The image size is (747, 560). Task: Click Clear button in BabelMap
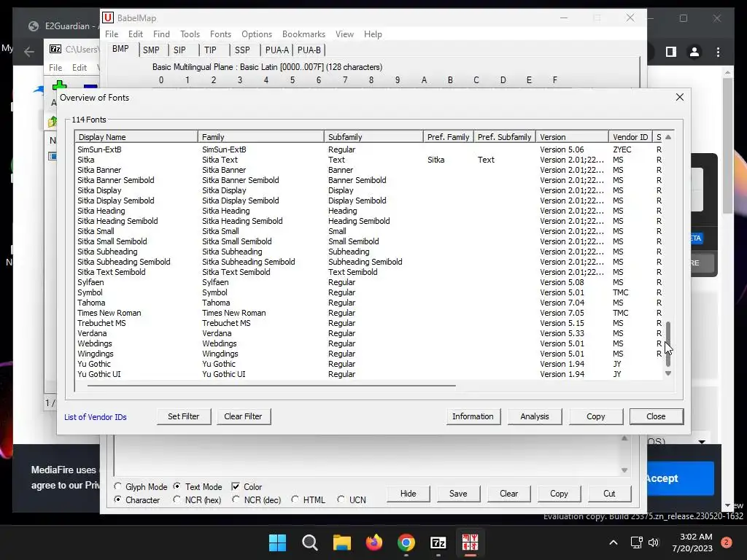[x=508, y=494]
